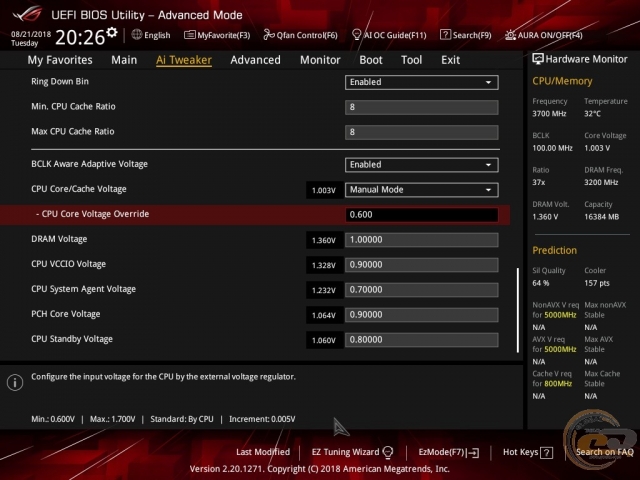The width and height of the screenshot is (640, 480).
Task: Open the Tool tab
Action: coord(411,60)
